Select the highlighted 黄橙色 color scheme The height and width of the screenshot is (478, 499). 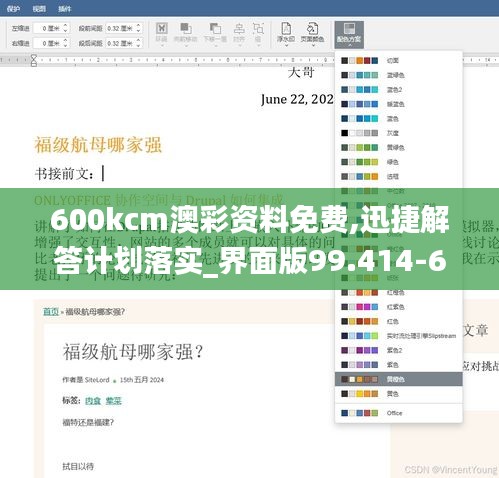pyautogui.click(x=399, y=379)
